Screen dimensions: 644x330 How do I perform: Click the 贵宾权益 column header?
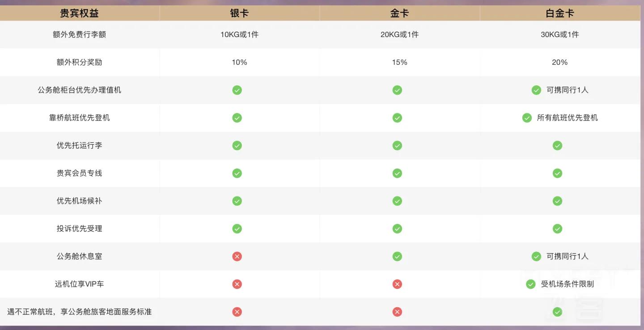[80, 13]
